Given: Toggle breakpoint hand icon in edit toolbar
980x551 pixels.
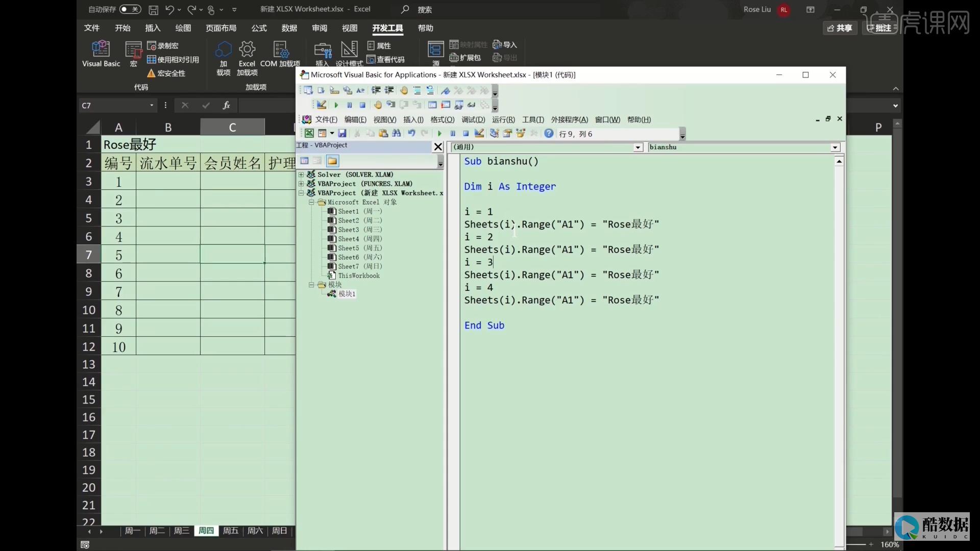Looking at the screenshot, I should point(404,90).
